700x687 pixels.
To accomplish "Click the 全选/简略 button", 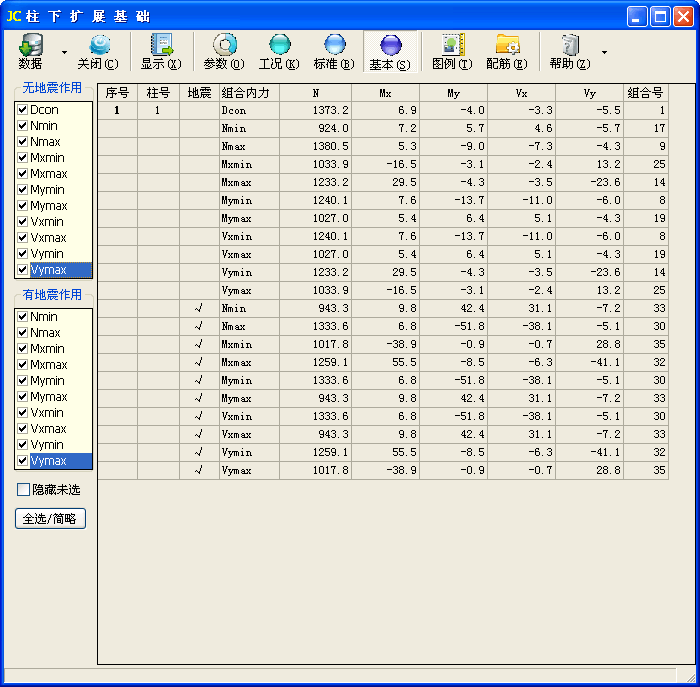I will 50,519.
